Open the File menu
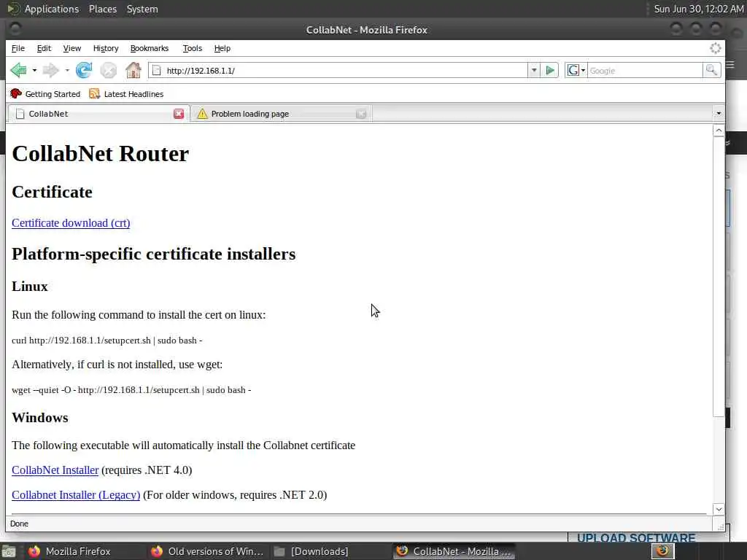The image size is (747, 560). pyautogui.click(x=18, y=48)
